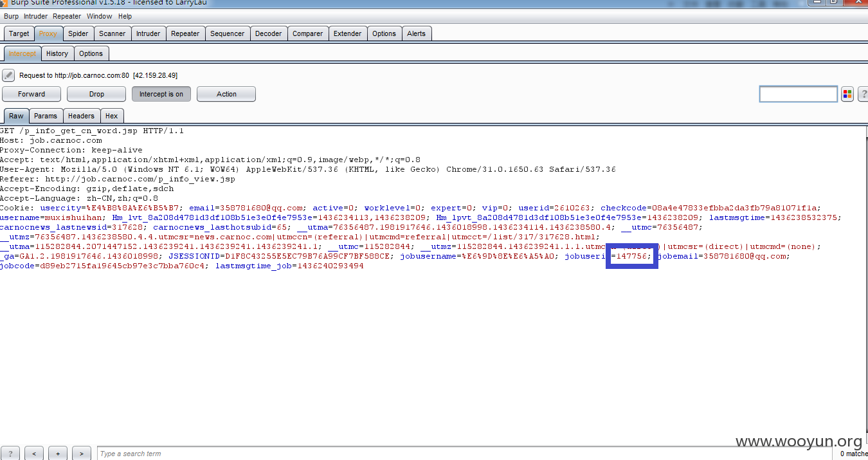
Task: Switch to the Headers view tab
Action: (81, 116)
